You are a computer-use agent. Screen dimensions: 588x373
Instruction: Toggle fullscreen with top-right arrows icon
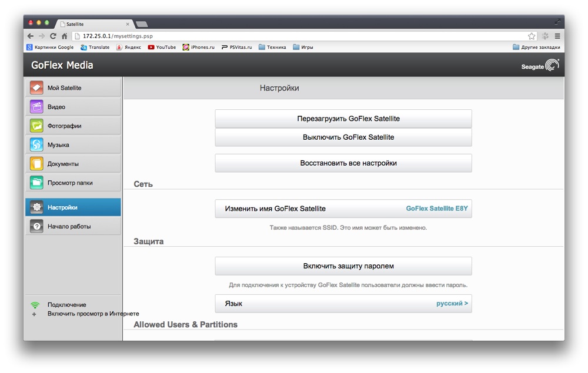557,22
